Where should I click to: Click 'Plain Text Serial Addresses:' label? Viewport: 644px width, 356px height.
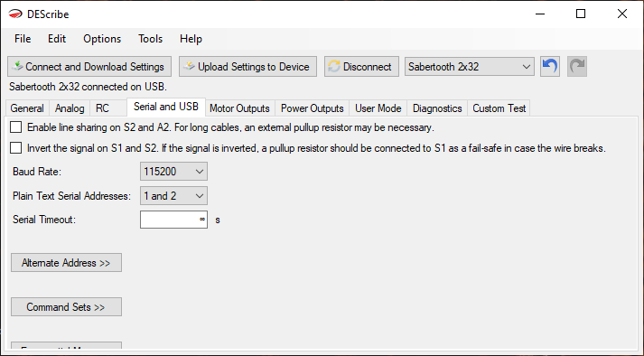tap(71, 196)
